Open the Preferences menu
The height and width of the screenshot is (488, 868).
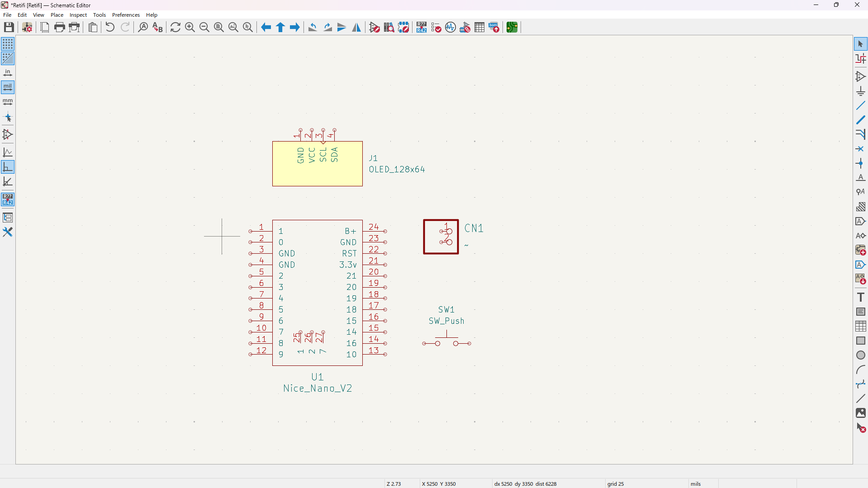(126, 14)
